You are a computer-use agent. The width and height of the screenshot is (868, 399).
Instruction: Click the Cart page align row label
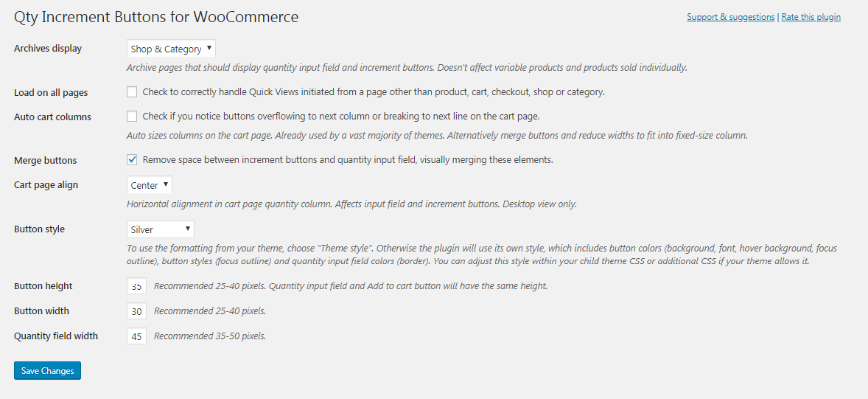tap(46, 185)
